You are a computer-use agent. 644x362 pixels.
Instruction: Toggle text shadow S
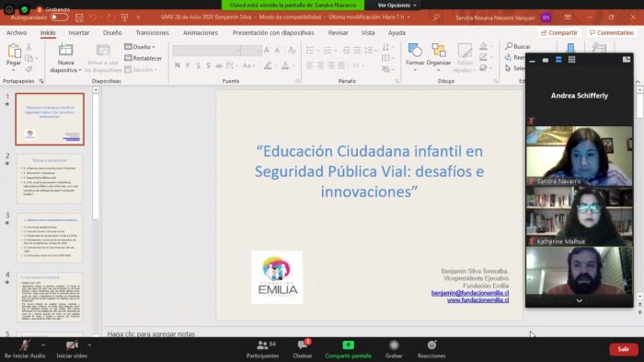208,65
